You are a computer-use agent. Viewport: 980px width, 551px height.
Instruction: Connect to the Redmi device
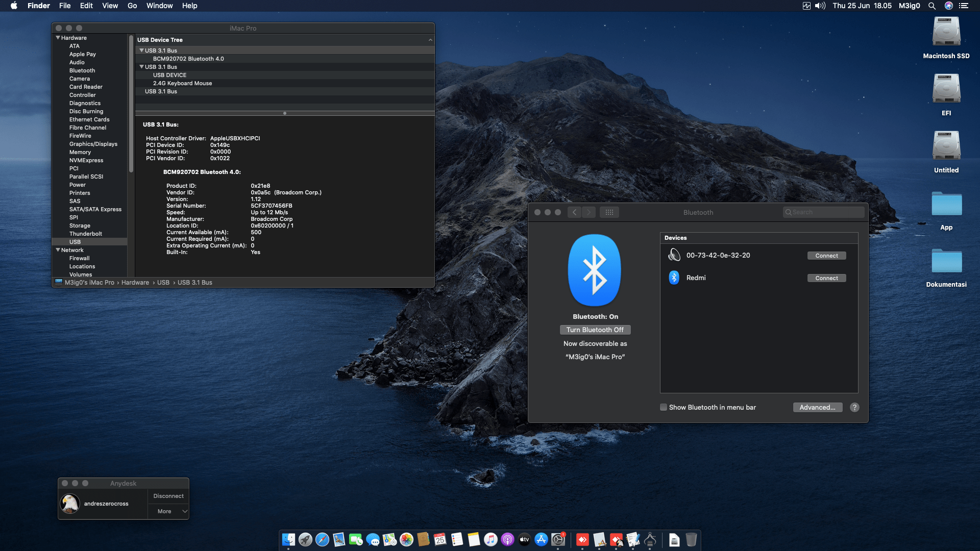826,278
